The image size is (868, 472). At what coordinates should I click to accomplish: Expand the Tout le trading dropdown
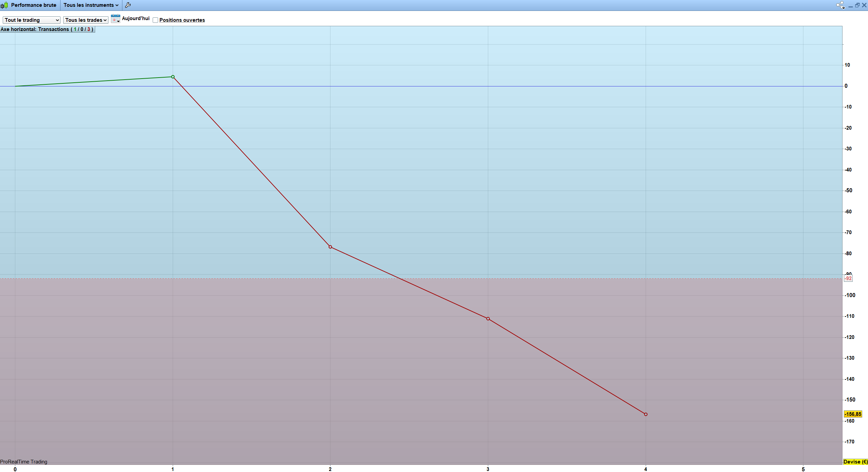point(32,20)
